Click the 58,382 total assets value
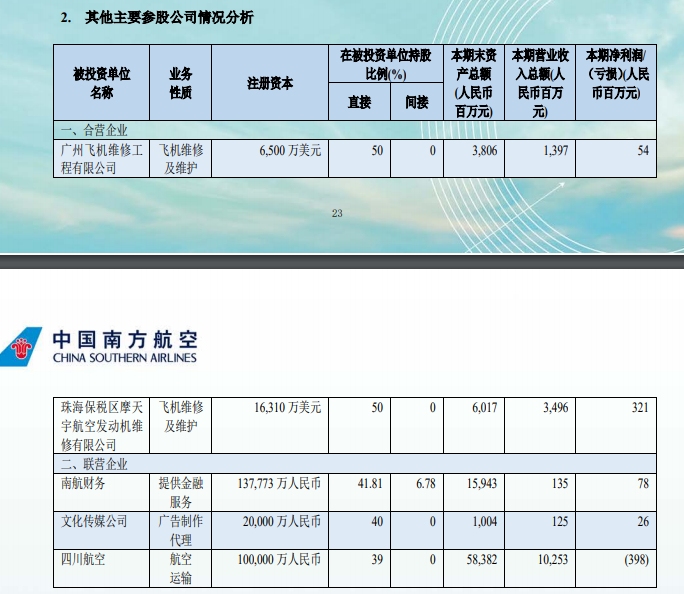 (482, 559)
